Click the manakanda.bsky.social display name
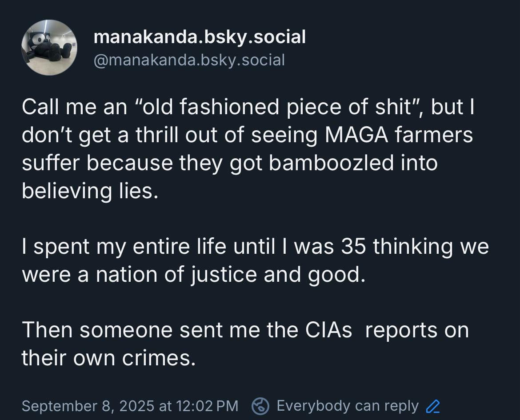 click(x=200, y=37)
